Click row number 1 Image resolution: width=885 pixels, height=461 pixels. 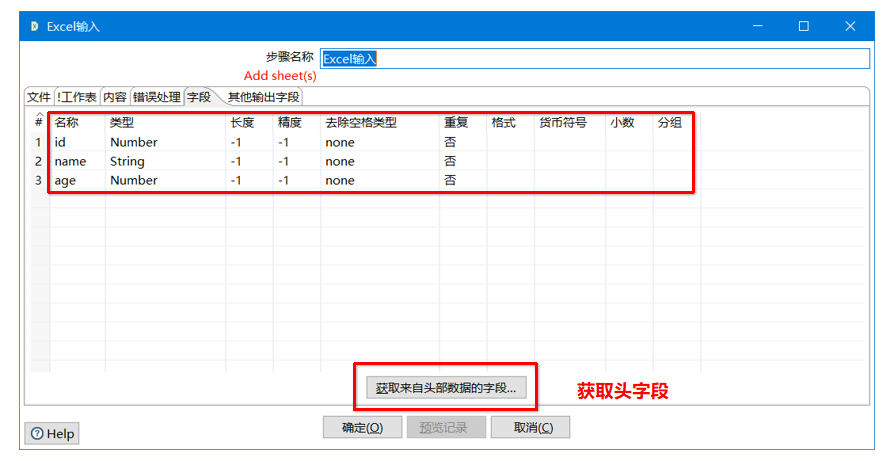click(x=38, y=142)
